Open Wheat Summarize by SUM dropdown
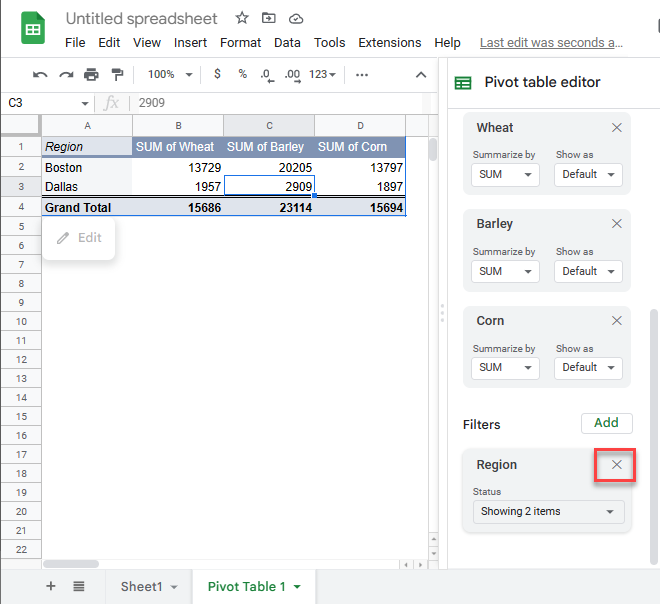Screen dimensions: 660x604 click(505, 174)
